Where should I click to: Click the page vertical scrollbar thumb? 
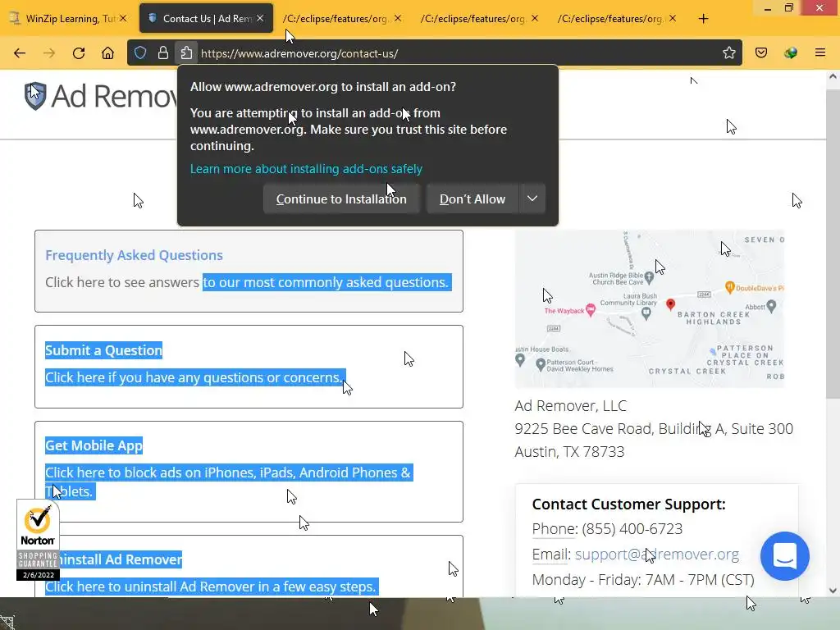point(833,244)
